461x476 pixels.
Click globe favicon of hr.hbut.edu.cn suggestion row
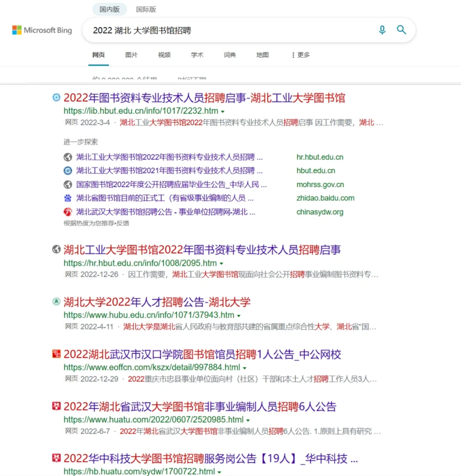tap(67, 157)
